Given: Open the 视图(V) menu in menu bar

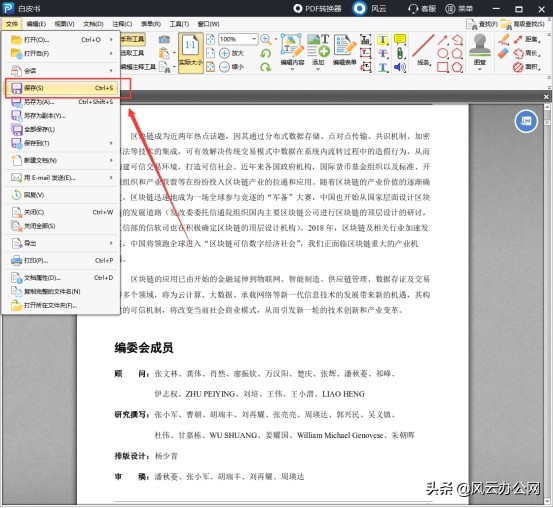Looking at the screenshot, I should click(64, 24).
